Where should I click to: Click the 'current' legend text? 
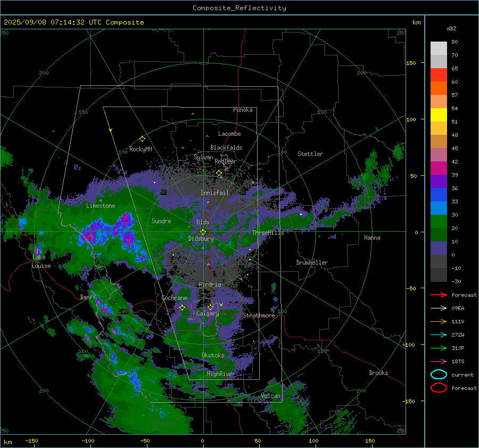point(463,374)
